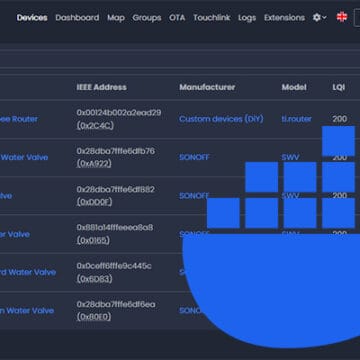360x360 pixels.
Task: Select Touchlink in the navigation bar
Action: click(212, 18)
